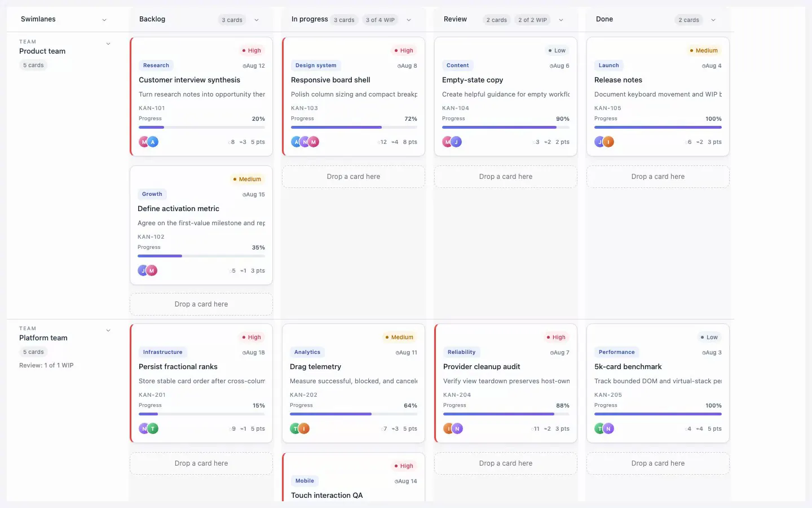This screenshot has width=812, height=508.
Task: Click the Mobile tag
Action: click(x=304, y=481)
